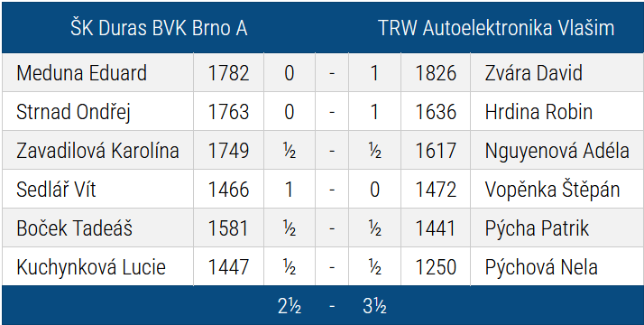Image resolution: width=644 pixels, height=325 pixels.
Task: Click the 2½ total score for Brno
Action: 290,306
